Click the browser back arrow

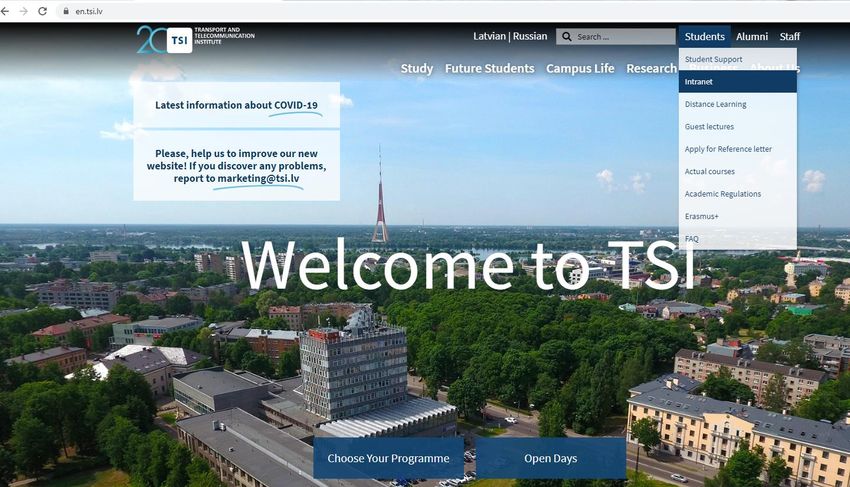5,11
